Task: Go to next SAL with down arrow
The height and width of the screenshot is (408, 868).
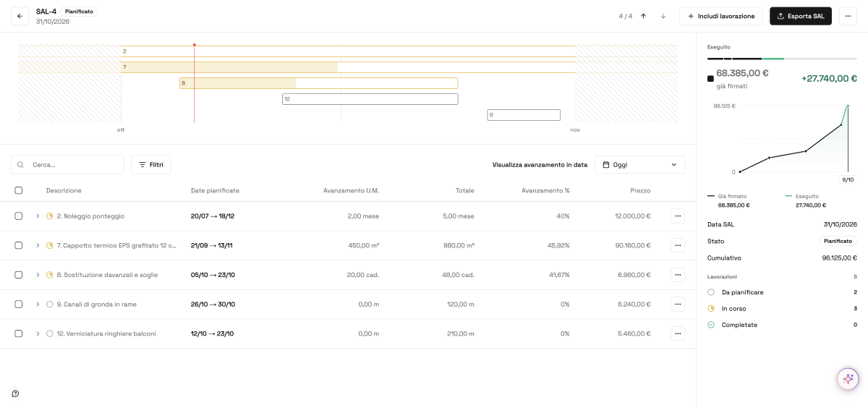Action: pos(663,16)
